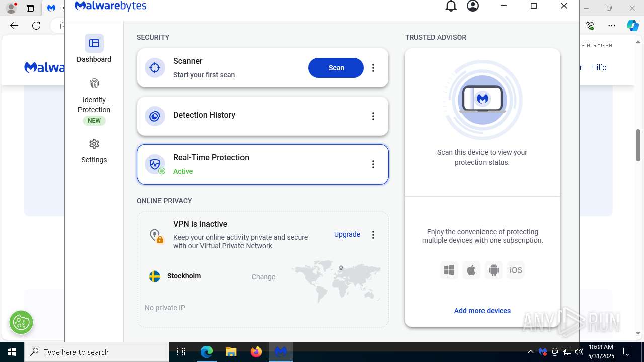644x362 pixels.
Task: Click the 'Start your first scan' text
Action: (204, 75)
